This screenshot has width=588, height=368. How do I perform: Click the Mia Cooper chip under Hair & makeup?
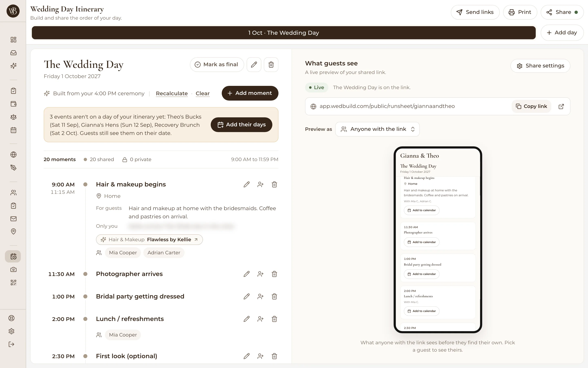point(123,253)
